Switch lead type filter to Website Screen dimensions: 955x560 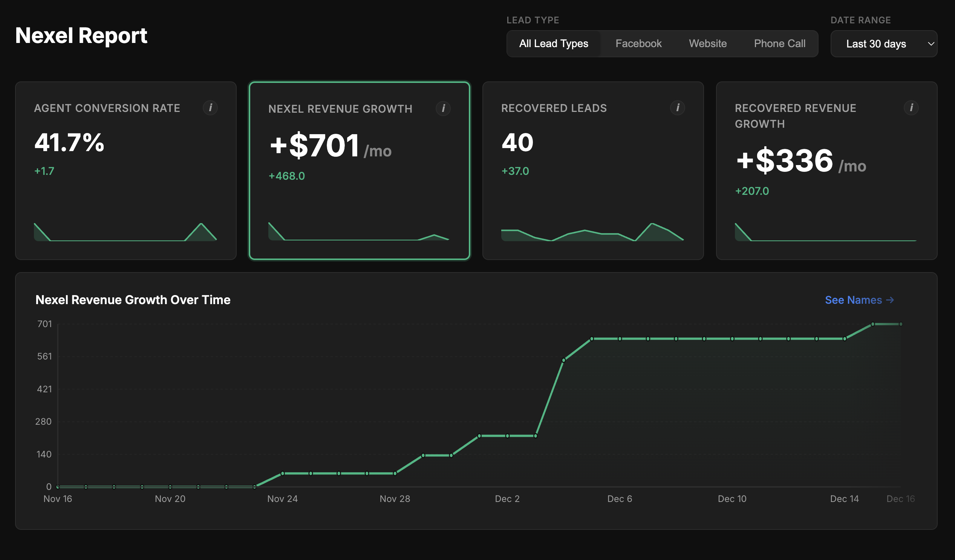(707, 43)
